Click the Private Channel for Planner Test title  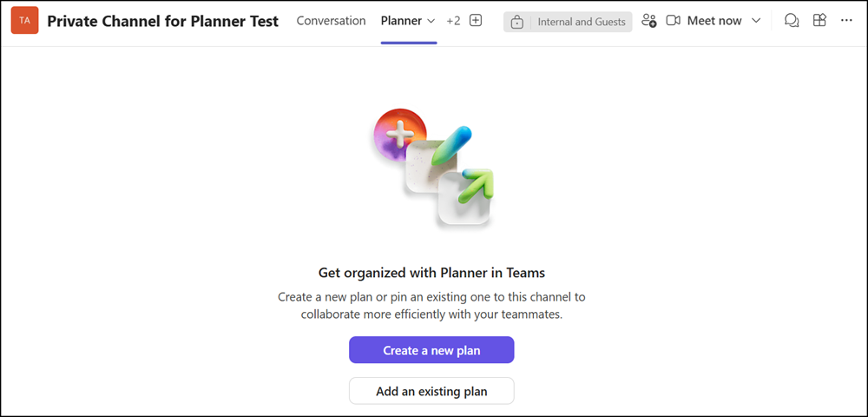click(163, 21)
